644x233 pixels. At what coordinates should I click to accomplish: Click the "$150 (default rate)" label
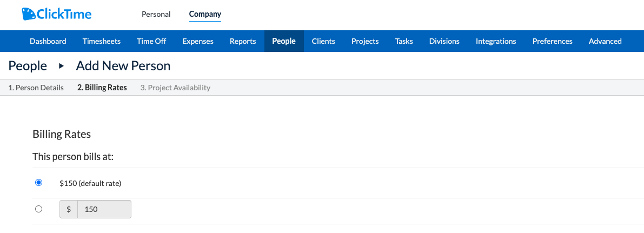pyautogui.click(x=90, y=183)
